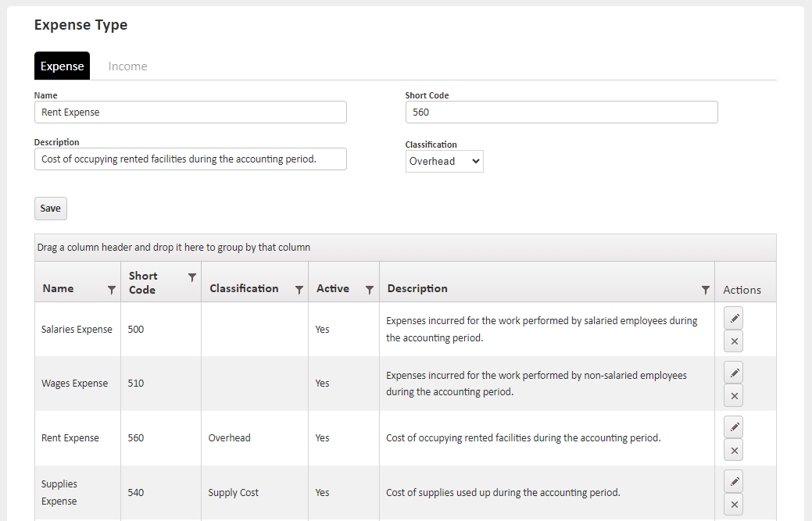
Task: Expand the Classification dropdown set to Overhead
Action: [444, 162]
